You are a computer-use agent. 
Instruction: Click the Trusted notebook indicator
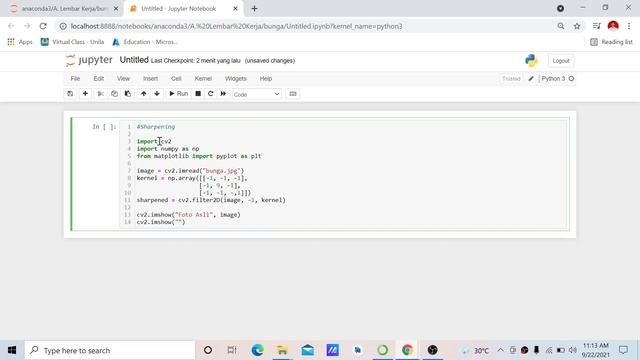[511, 79]
